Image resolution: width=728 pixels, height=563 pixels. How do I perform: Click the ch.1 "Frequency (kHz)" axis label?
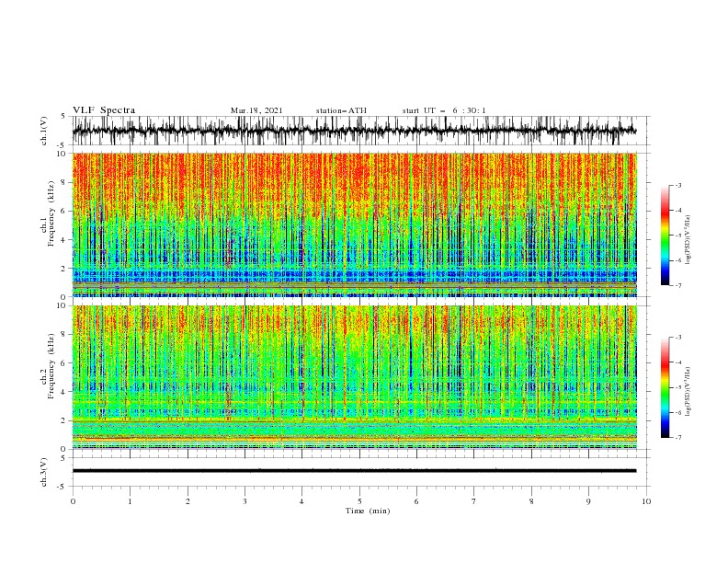pyautogui.click(x=51, y=213)
